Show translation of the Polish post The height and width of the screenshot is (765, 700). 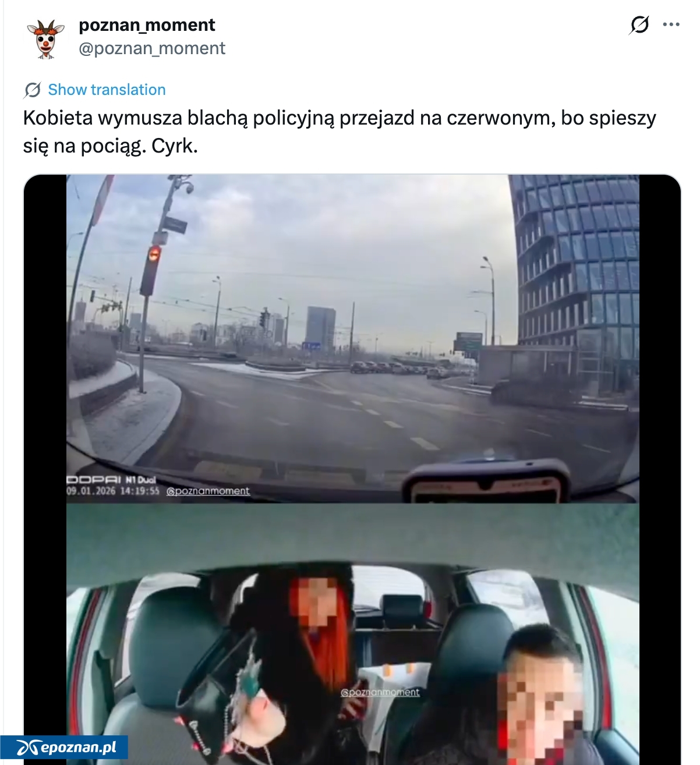click(x=107, y=90)
